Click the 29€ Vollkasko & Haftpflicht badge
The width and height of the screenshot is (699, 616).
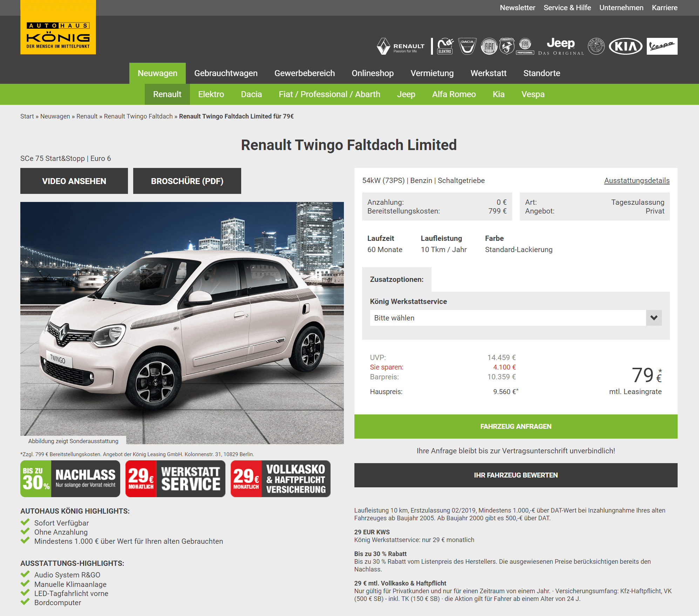tap(280, 479)
